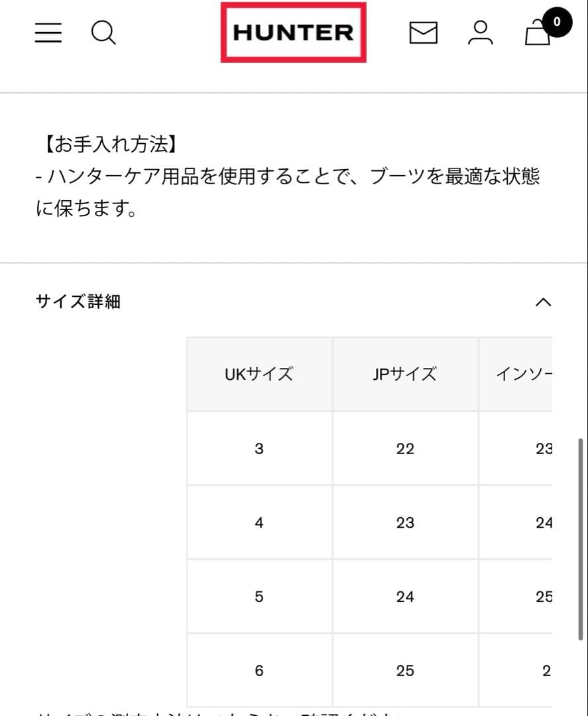Select UK size 6 cell
The image size is (588, 716).
(259, 671)
